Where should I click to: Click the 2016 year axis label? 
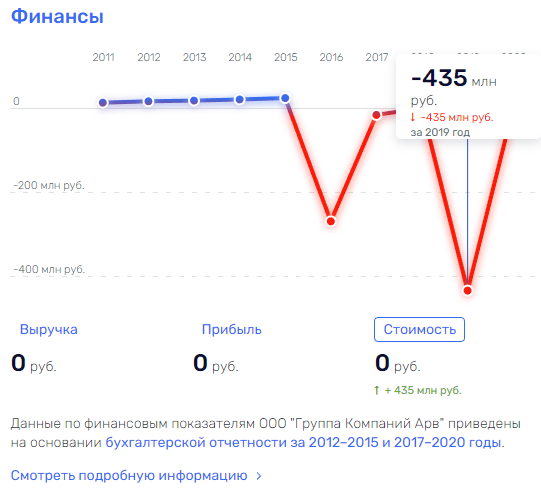(331, 57)
